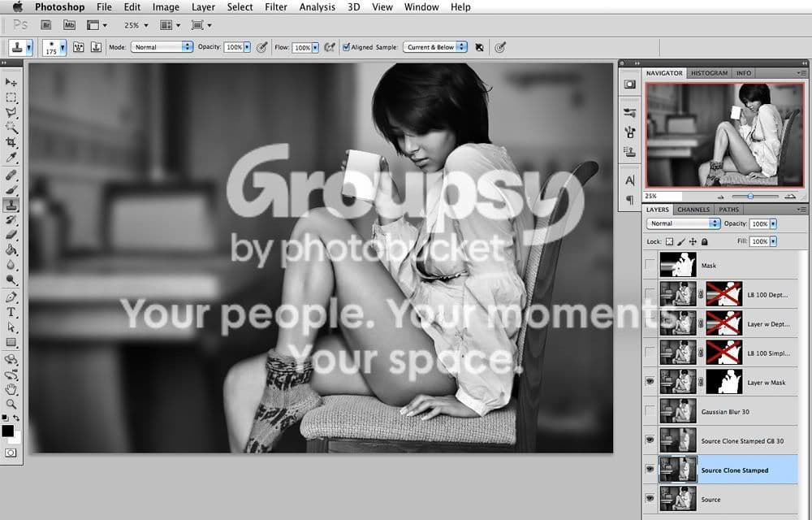The height and width of the screenshot is (520, 812).
Task: Select the Zoom magnifier tool
Action: pos(11,404)
